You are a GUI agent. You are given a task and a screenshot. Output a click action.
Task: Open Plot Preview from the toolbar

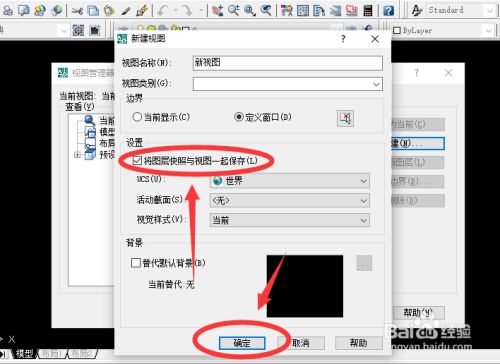(23, 10)
